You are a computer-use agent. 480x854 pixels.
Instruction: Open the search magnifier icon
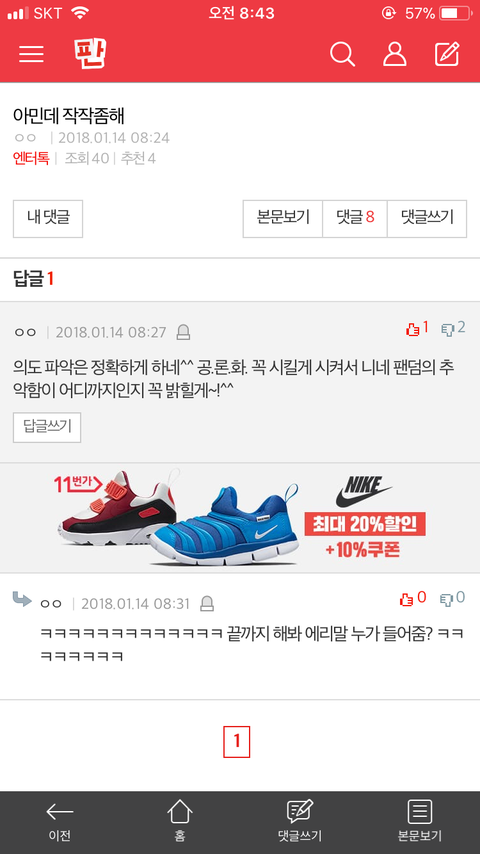[343, 54]
